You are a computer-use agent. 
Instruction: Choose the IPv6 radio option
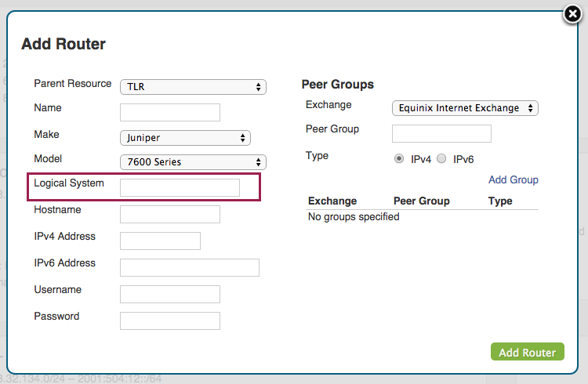(441, 158)
